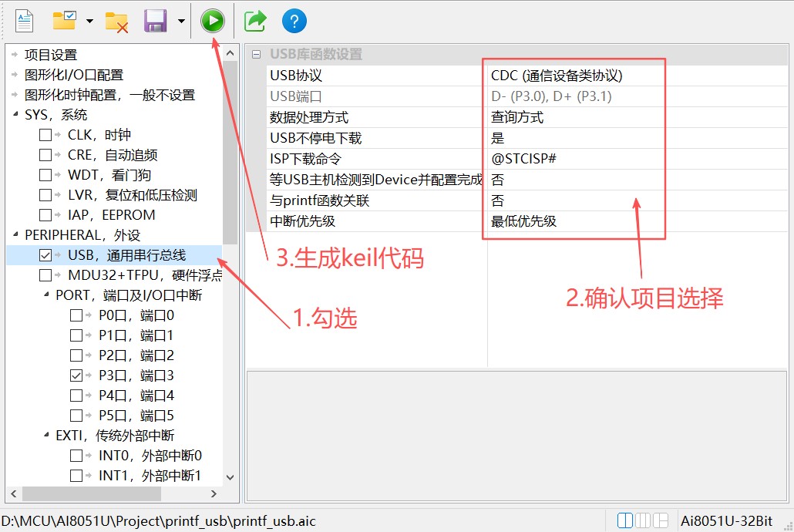794x532 pixels.
Task: Export code using the green arrow icon
Action: (x=254, y=21)
